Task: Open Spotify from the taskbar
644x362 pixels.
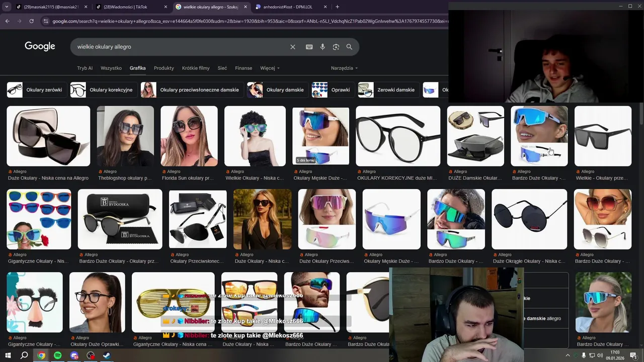Action: coord(58,355)
